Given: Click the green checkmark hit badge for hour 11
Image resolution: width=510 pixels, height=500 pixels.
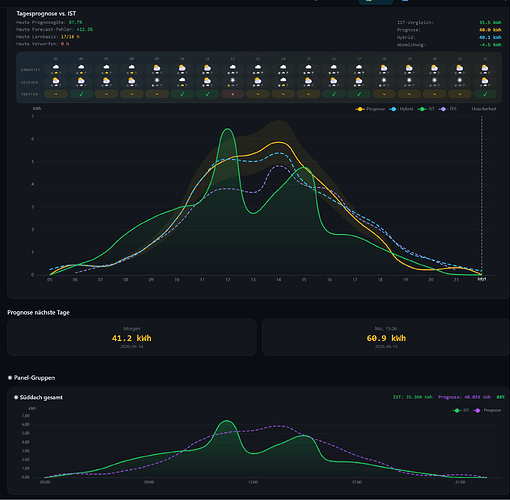Looking at the screenshot, I should point(207,94).
